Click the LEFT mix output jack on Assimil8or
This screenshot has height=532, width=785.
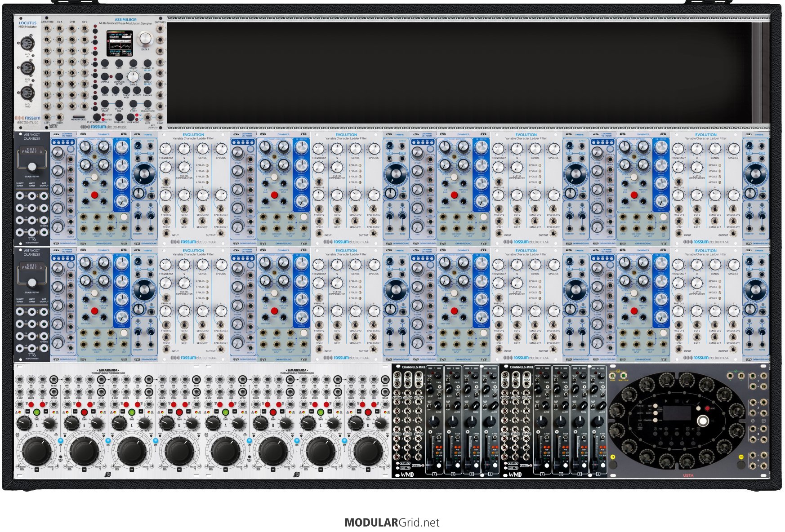point(147,117)
